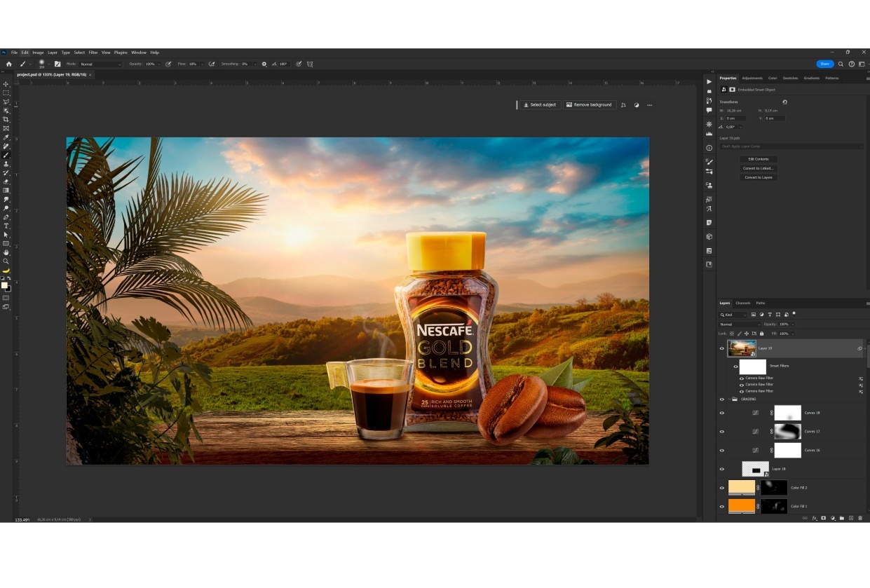Open the layer Kind filter dropdown

734,314
